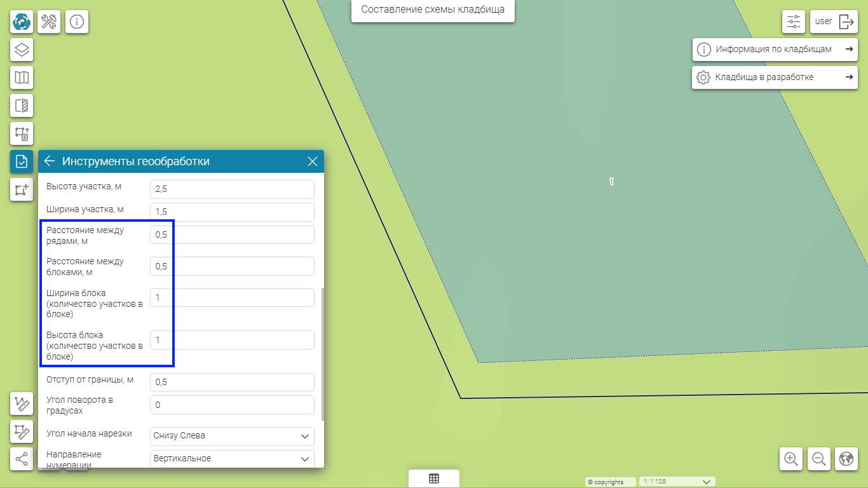Open the layers panel icon
The image size is (868, 488).
pos(22,50)
